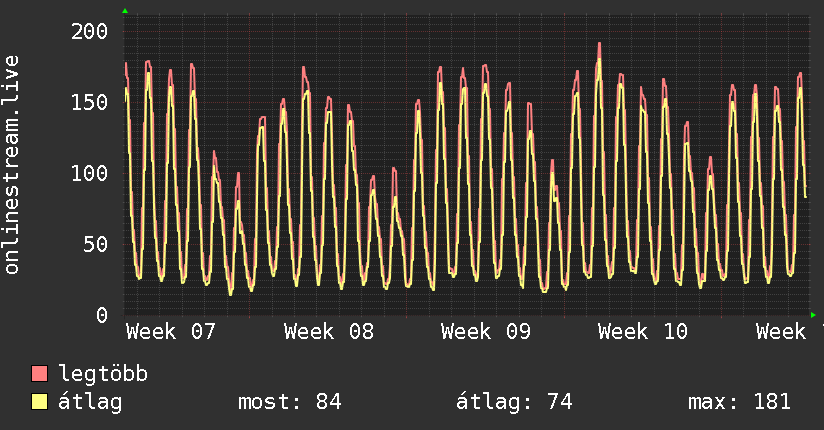The image size is (824, 430).
Task: Select the Week 07 axis label
Action: [x=171, y=332]
